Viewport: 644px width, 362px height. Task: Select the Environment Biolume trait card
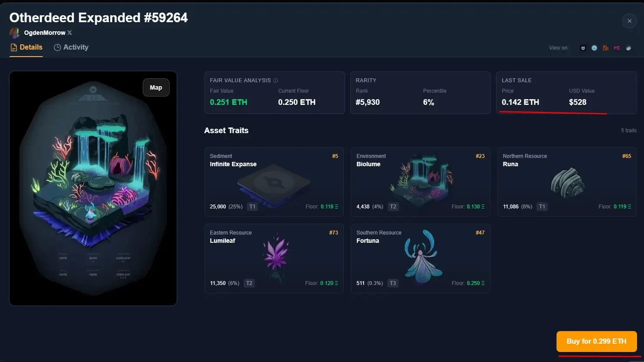(420, 182)
